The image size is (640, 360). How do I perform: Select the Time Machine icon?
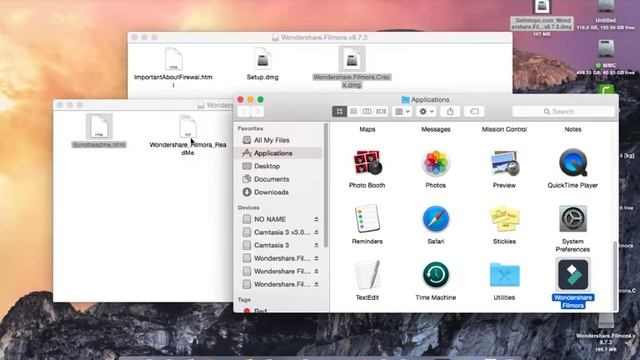pyautogui.click(x=436, y=275)
